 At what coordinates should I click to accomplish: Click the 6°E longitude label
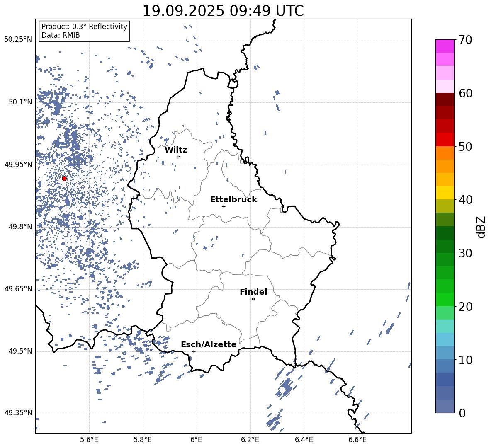pos(196,440)
